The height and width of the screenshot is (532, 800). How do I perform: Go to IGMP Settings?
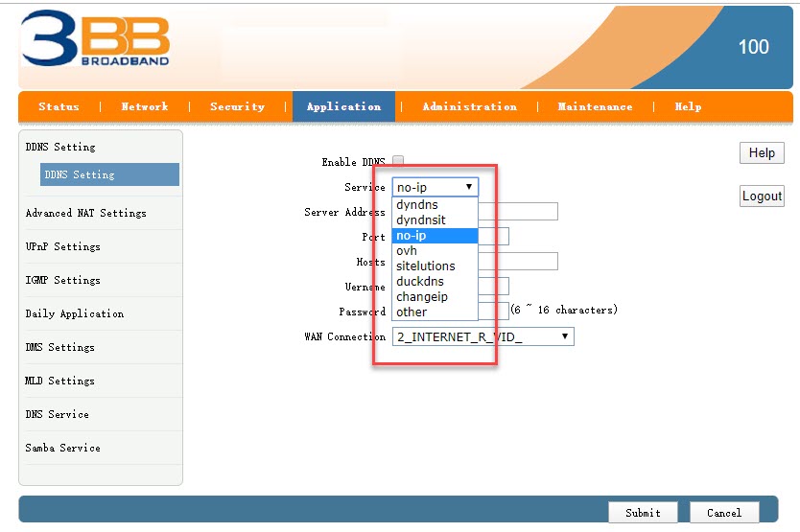pyautogui.click(x=62, y=280)
